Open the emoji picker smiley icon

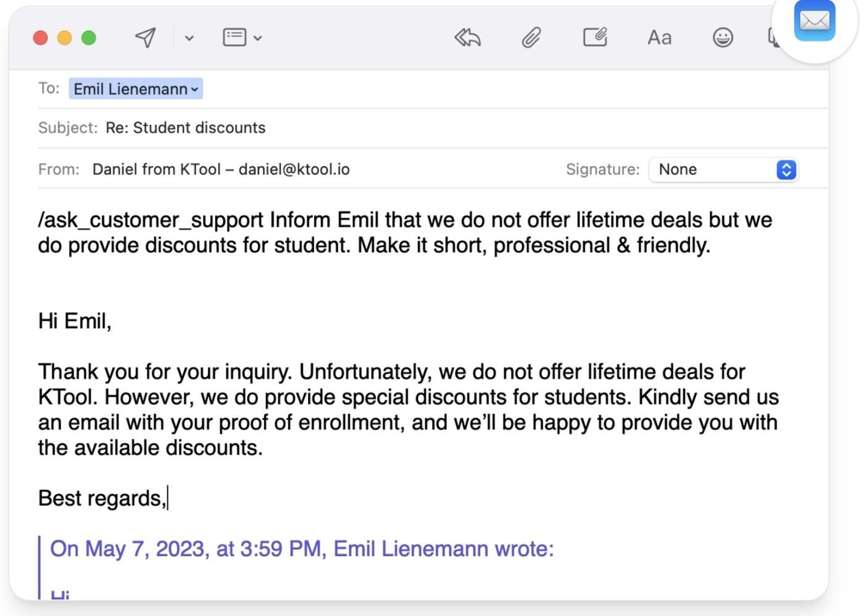723,38
